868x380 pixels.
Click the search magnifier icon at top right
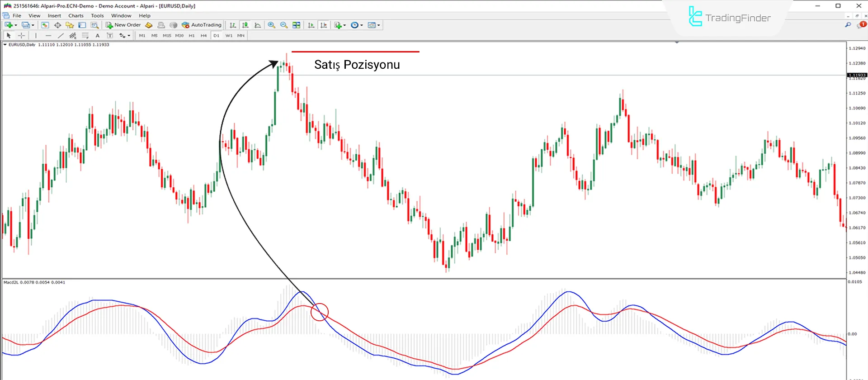click(848, 25)
